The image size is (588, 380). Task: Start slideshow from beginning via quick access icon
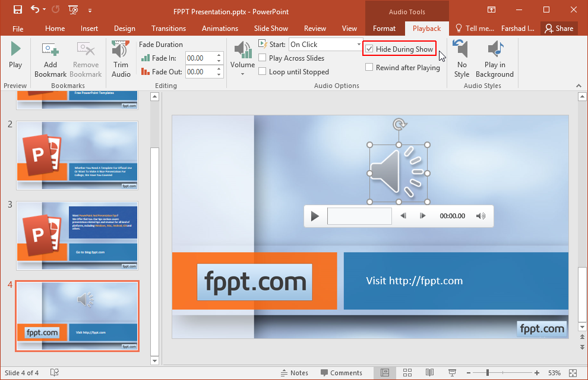click(x=73, y=10)
